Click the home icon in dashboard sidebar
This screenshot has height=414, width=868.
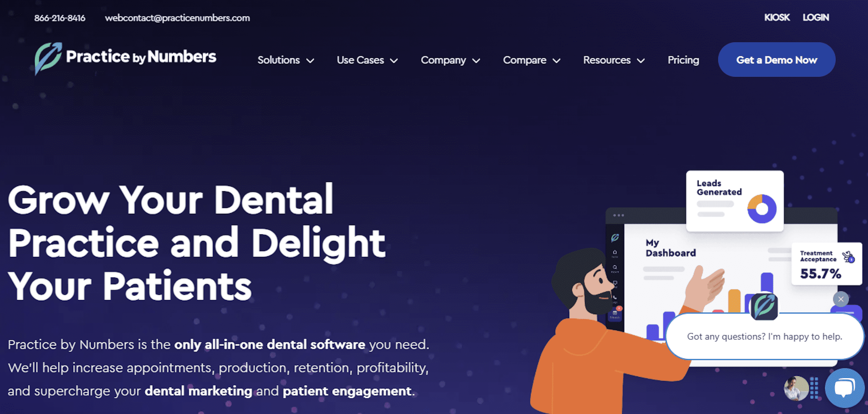pyautogui.click(x=615, y=252)
